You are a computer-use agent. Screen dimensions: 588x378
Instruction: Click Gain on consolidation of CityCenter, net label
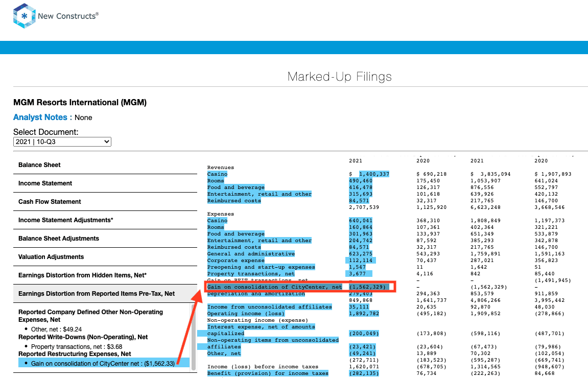click(274, 287)
